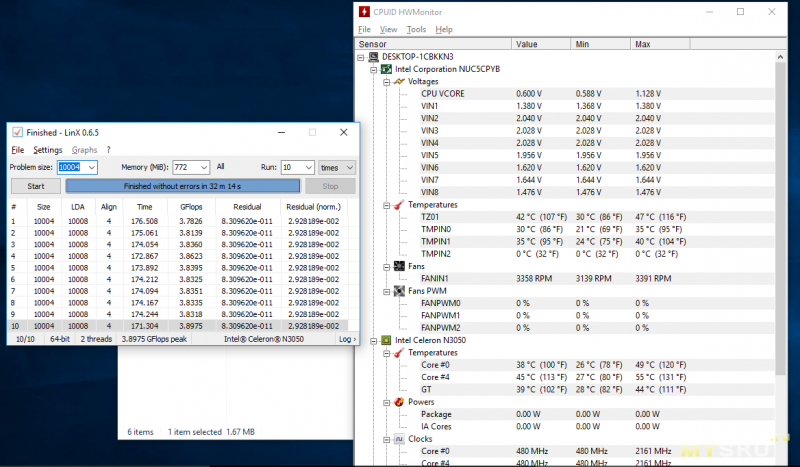Click the Value column header in HWMonitor
Viewport: 800px width, 467px height.
tap(541, 44)
